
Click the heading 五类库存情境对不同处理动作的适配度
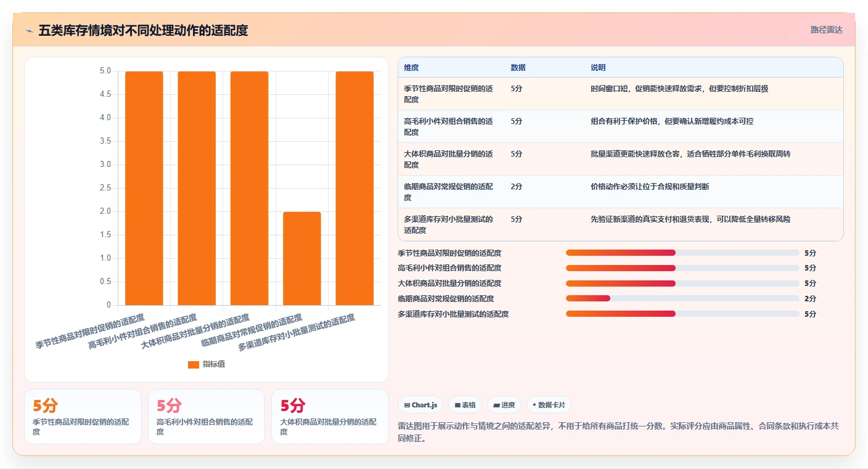[x=143, y=30]
